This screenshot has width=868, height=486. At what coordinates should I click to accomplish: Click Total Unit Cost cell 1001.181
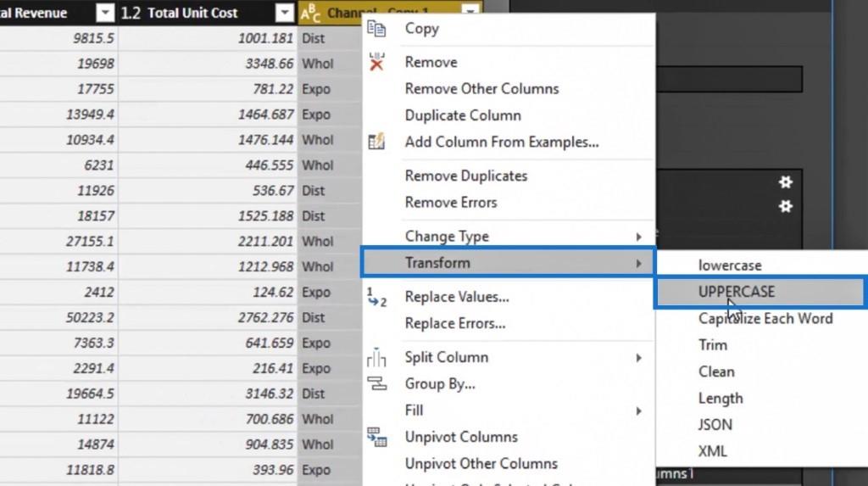pyautogui.click(x=208, y=38)
